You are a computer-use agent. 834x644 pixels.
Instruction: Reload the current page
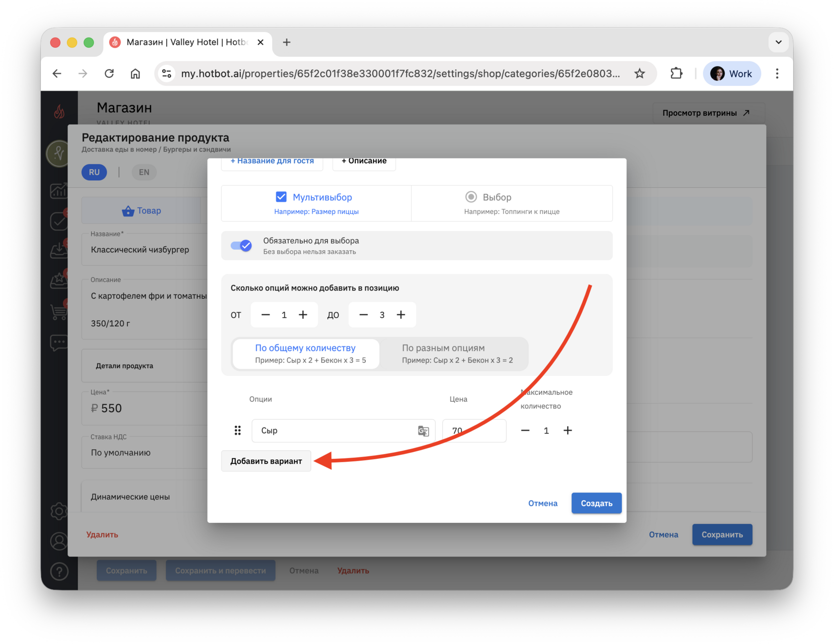coord(109,73)
